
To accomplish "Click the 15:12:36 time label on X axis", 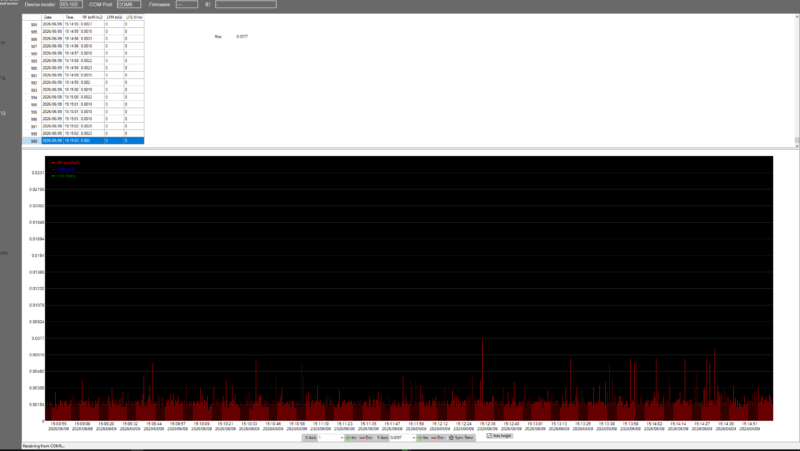I will click(487, 423).
